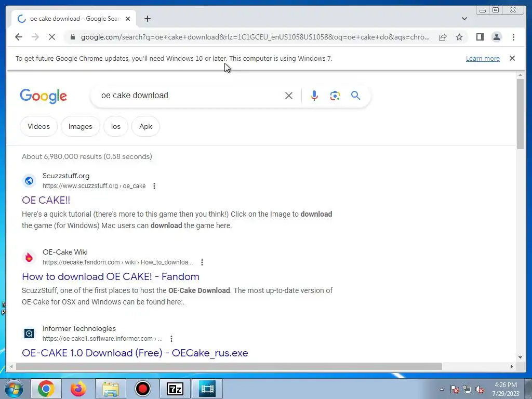The height and width of the screenshot is (399, 532).
Task: Open the clock showing 4:26 PM
Action: [x=506, y=389]
